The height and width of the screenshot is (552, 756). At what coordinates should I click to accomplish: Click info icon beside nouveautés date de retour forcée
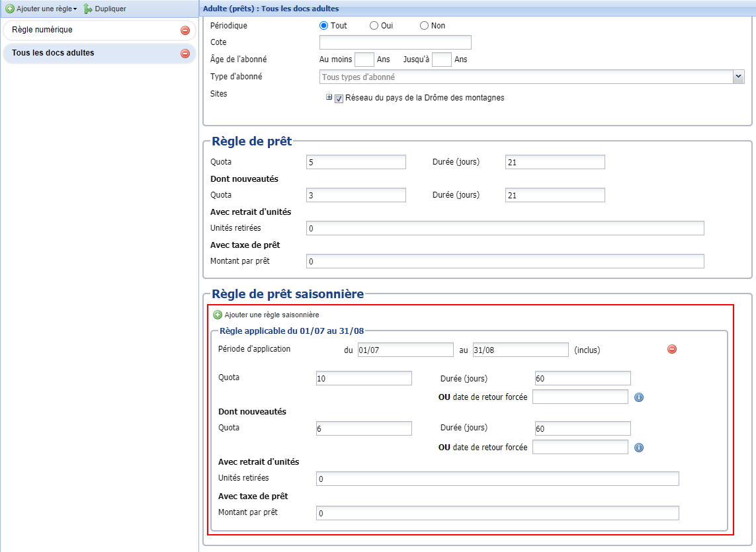639,448
